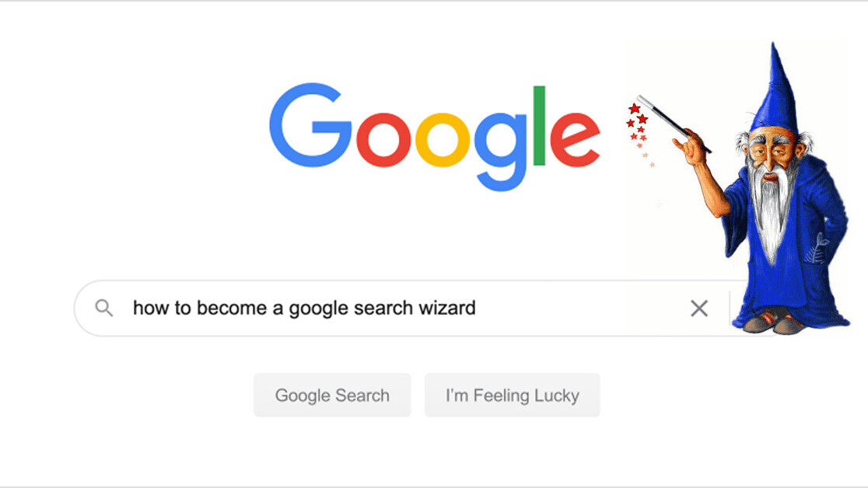Click the I'm Feeling Lucky button
The image size is (868, 488).
tap(512, 395)
